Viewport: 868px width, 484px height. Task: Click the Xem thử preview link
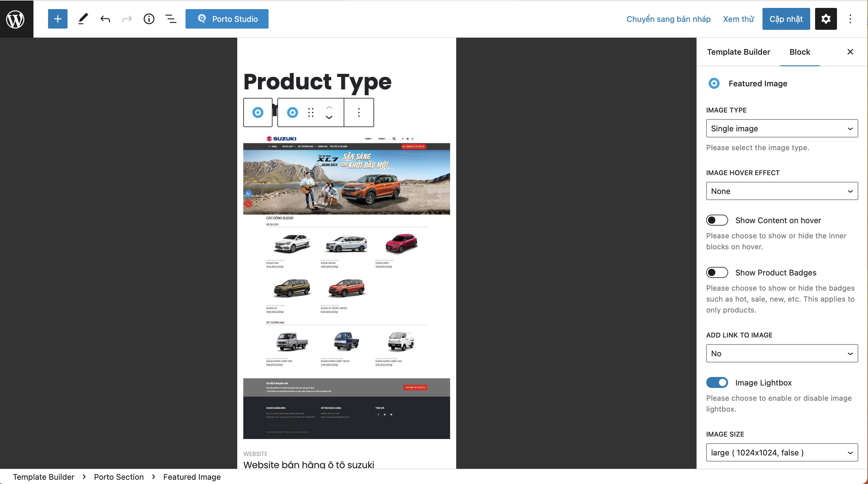738,19
